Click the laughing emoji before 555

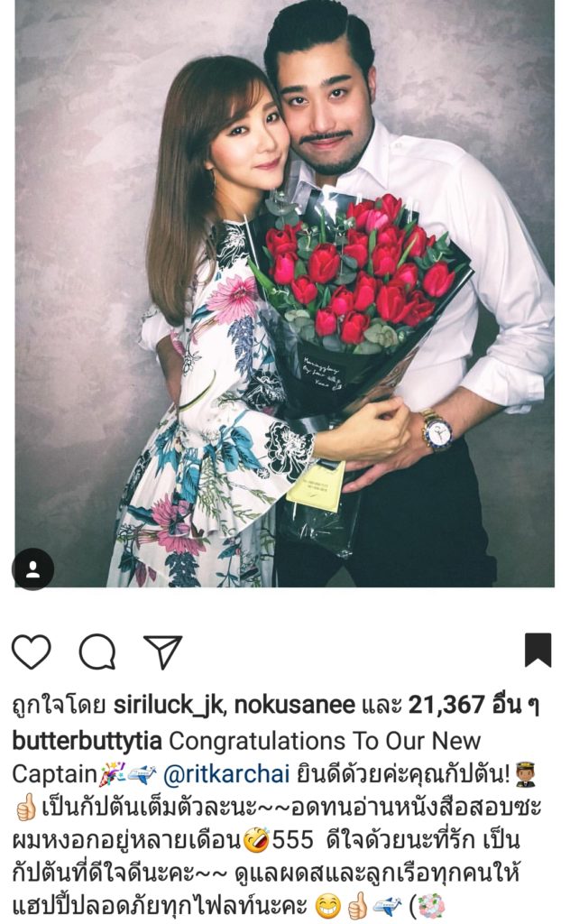[x=257, y=840]
